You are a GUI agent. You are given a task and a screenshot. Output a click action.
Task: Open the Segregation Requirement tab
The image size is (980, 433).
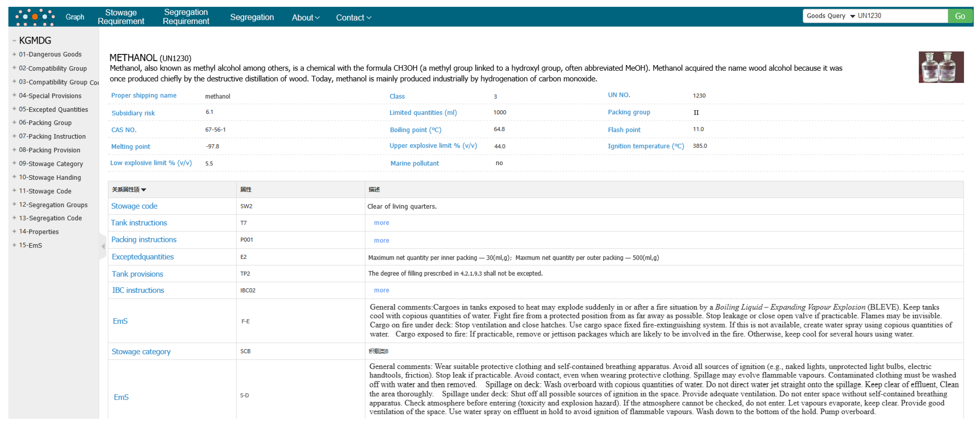click(186, 17)
